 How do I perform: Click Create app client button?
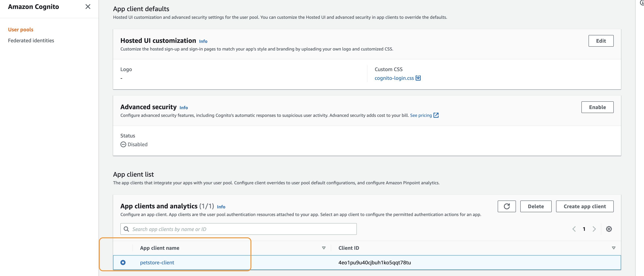click(585, 206)
